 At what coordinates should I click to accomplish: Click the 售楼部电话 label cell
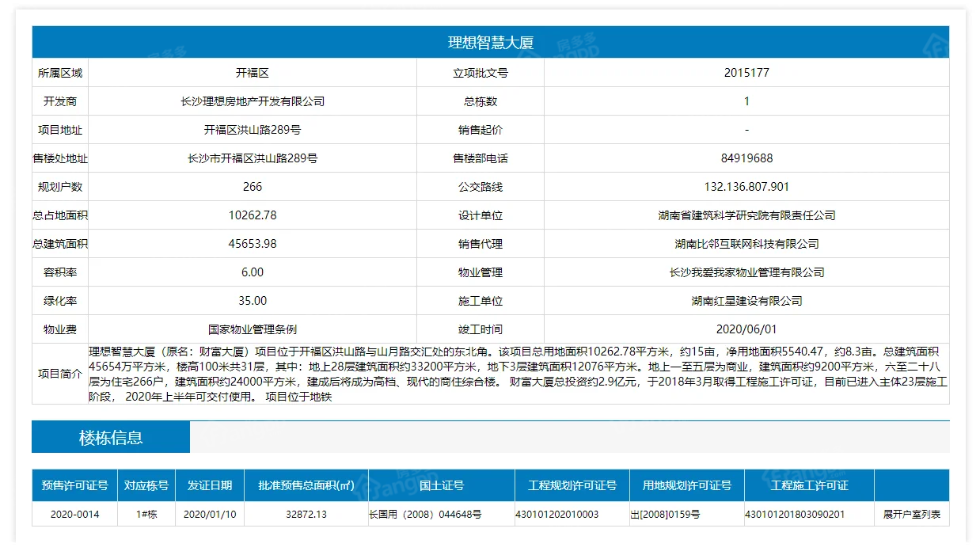tap(481, 158)
